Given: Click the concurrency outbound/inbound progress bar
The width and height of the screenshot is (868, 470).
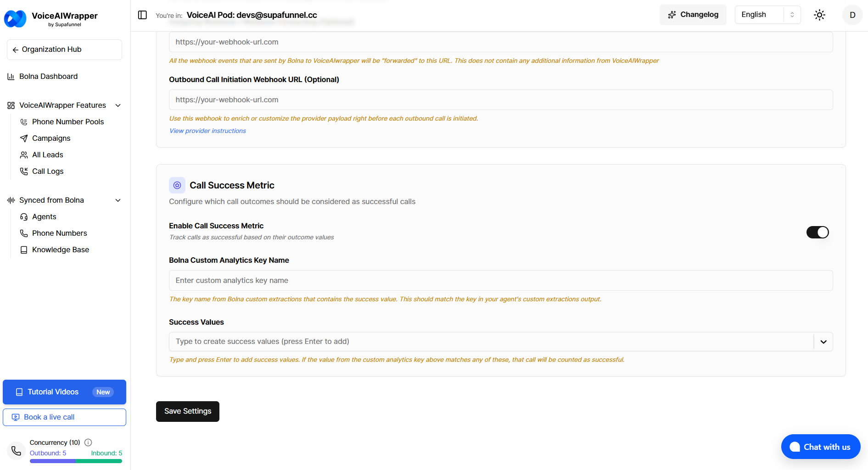Looking at the screenshot, I should click(76, 461).
